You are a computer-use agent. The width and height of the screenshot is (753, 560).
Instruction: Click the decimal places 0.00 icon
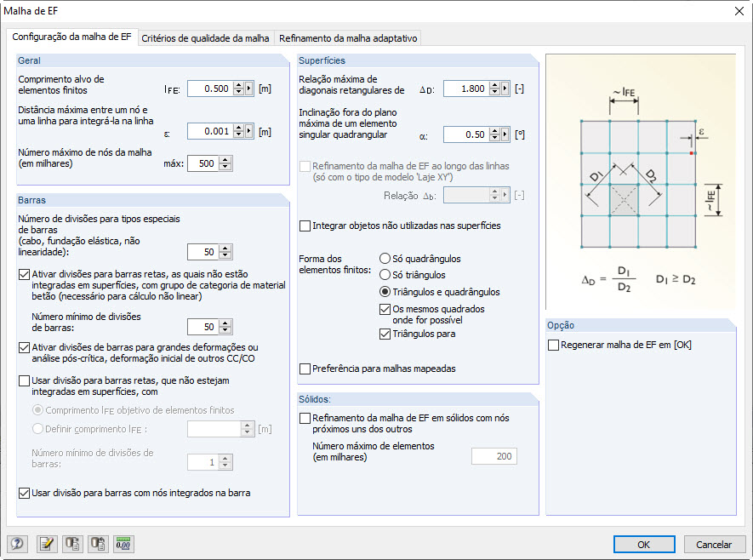[x=123, y=544]
